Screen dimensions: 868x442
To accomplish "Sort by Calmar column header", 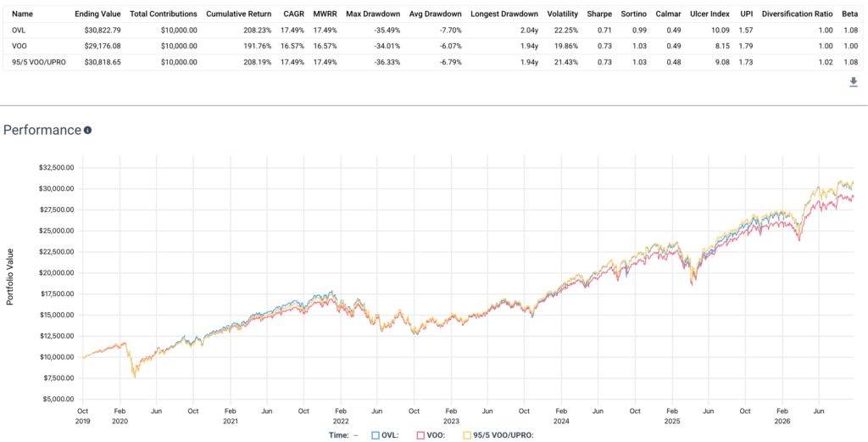I will click(668, 14).
